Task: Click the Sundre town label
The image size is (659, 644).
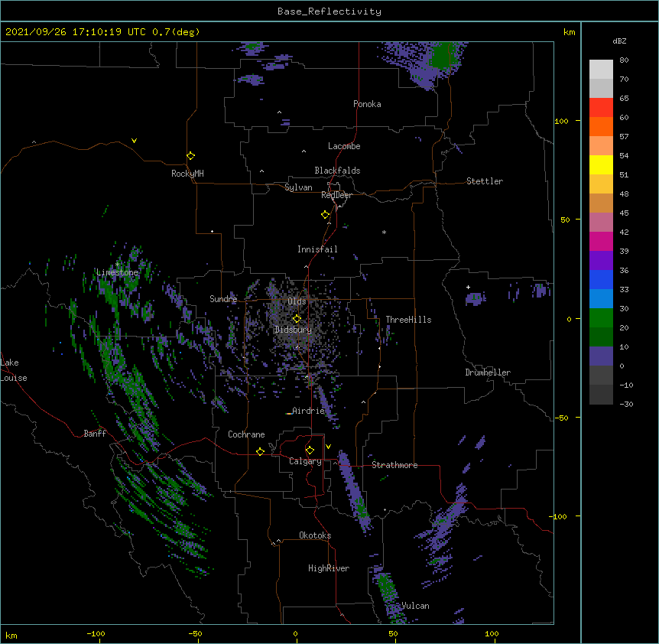Action: (x=223, y=299)
